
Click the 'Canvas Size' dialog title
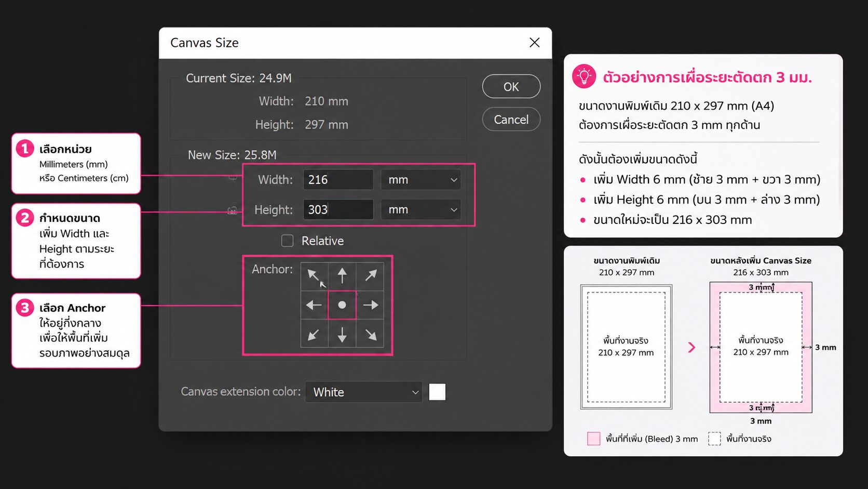205,43
